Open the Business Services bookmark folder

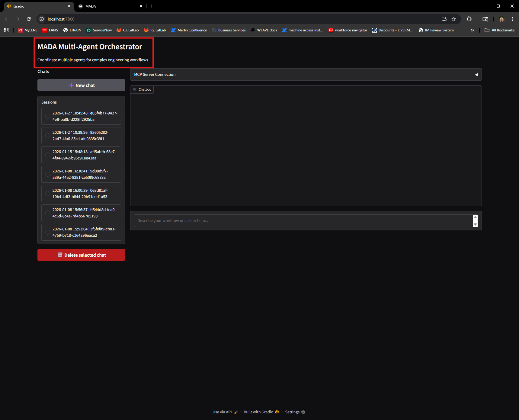coord(229,30)
